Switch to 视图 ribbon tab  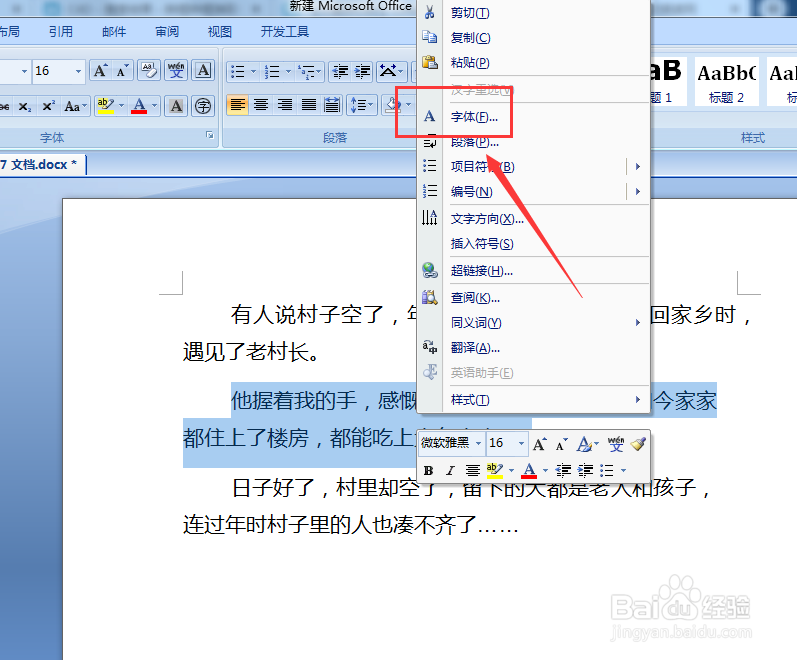click(220, 32)
